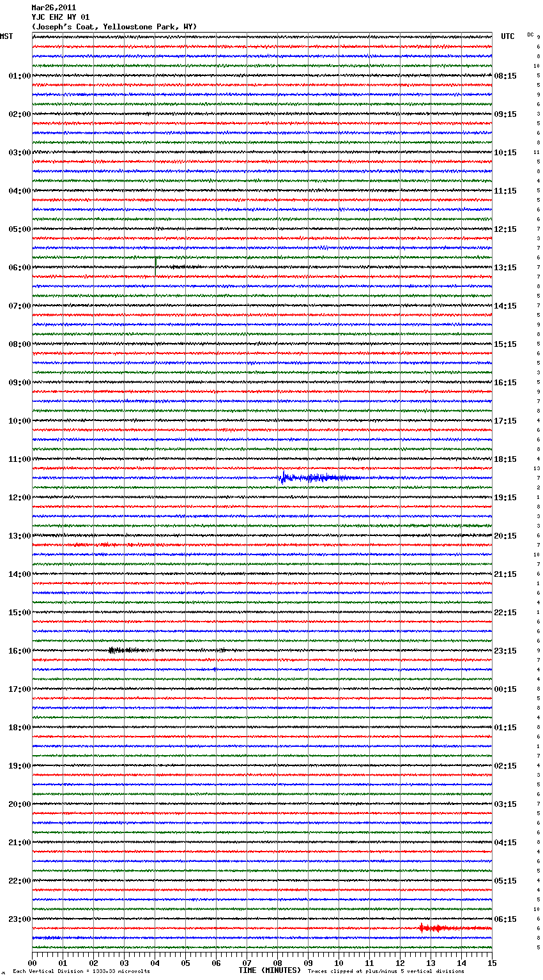Click the 04:15 UTC time label

(505, 843)
